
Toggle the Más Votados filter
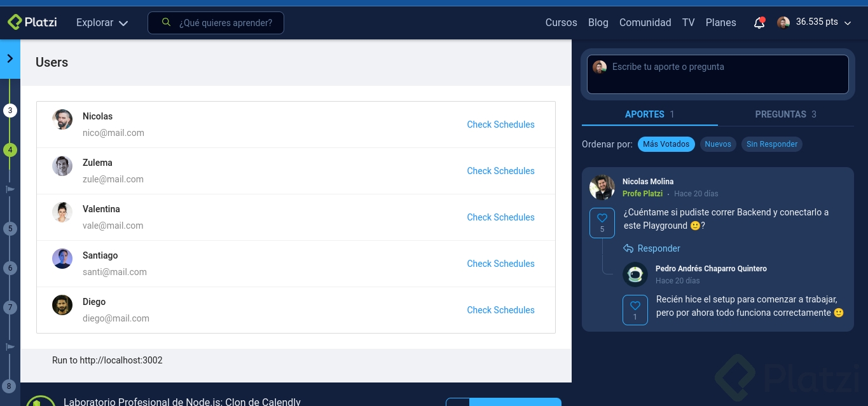point(666,144)
